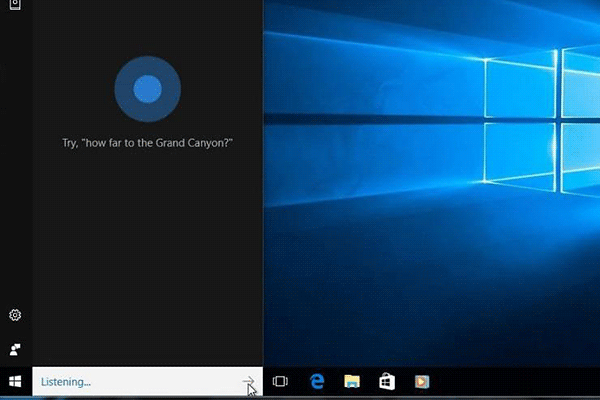
Task: Select the "how far to the Grand Canyon?" suggestion
Action: [x=158, y=144]
